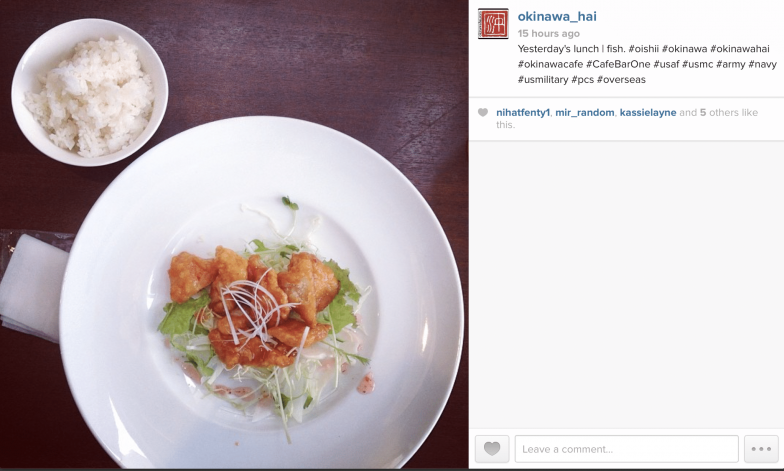
Task: Open the #navy hashtag
Action: [x=762, y=64]
